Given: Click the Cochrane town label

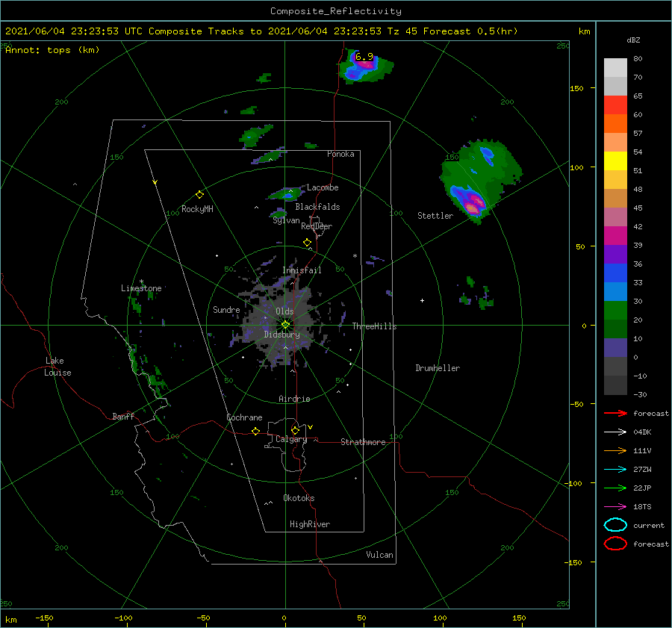Looking at the screenshot, I should coord(244,417).
